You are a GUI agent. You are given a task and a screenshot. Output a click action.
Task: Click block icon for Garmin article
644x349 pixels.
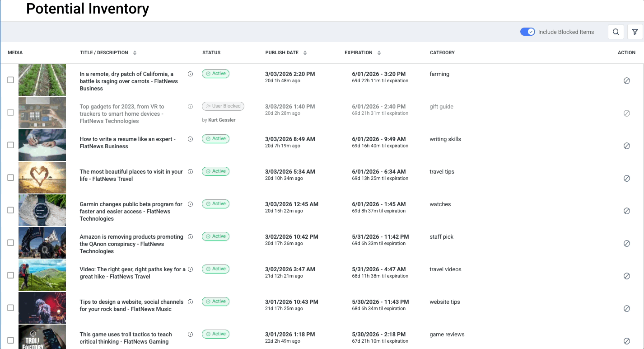626,211
